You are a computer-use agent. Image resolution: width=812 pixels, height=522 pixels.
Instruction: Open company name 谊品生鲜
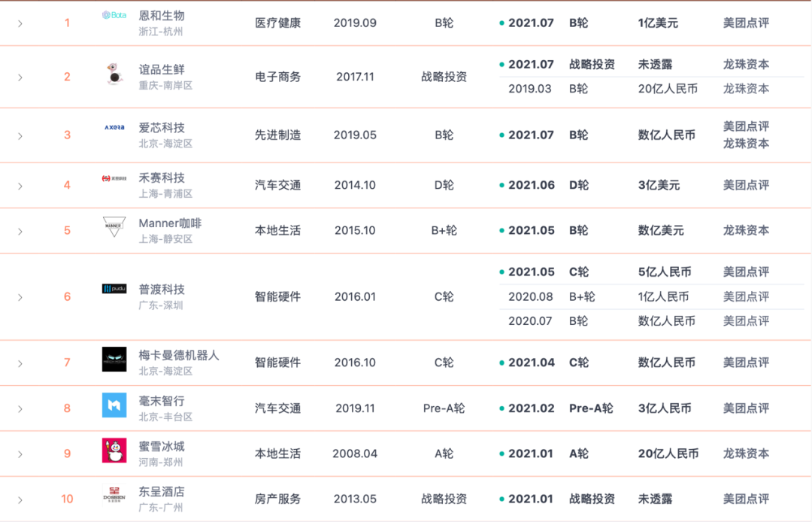[162, 69]
